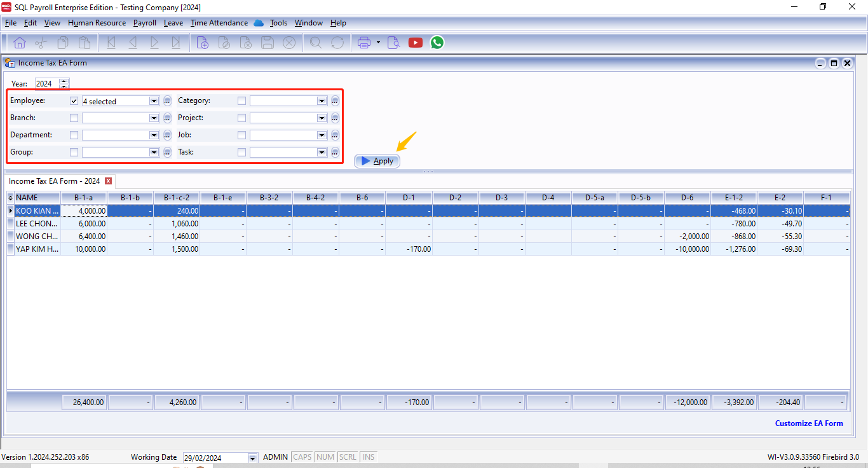Click the cloud icon in the menu bar
The image size is (868, 468).
click(259, 23)
